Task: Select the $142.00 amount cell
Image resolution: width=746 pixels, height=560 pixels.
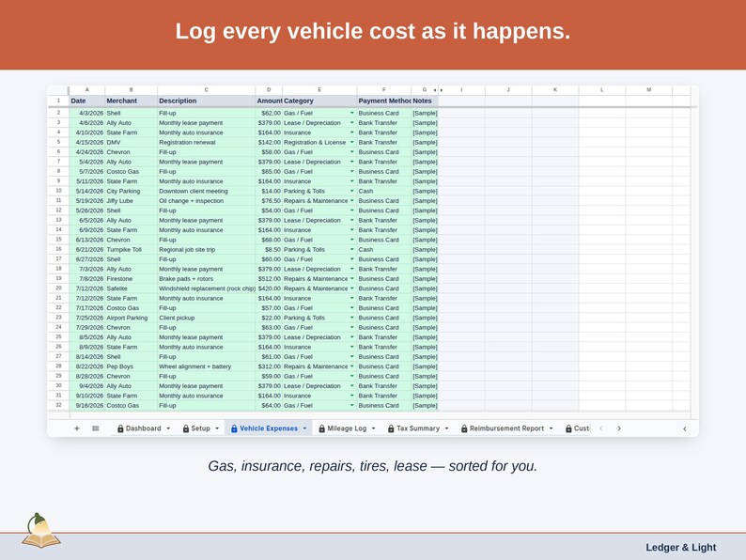Action: coord(269,142)
